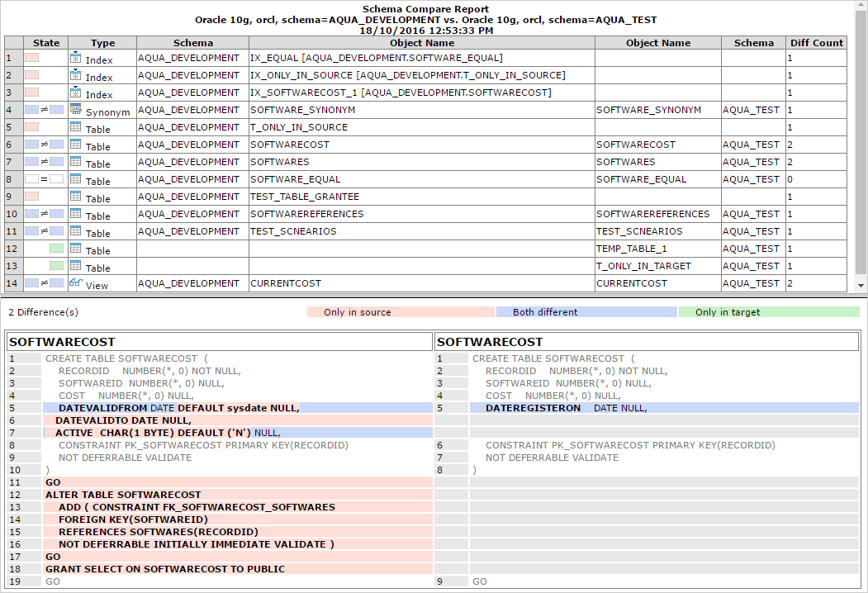Screen dimensions: 868x593
Task: Select source SOFTWARES object name cell
Action: click(422, 162)
